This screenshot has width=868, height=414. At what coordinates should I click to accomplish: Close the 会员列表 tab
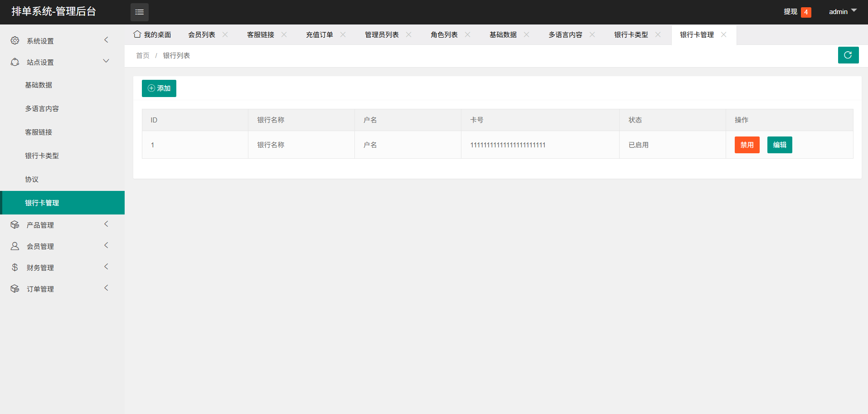(x=225, y=34)
